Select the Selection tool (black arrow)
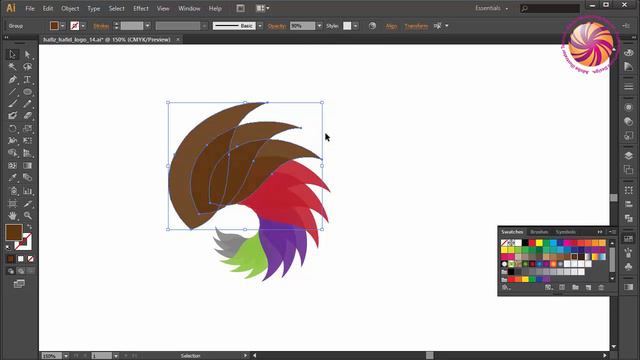The image size is (640, 360). point(12,54)
